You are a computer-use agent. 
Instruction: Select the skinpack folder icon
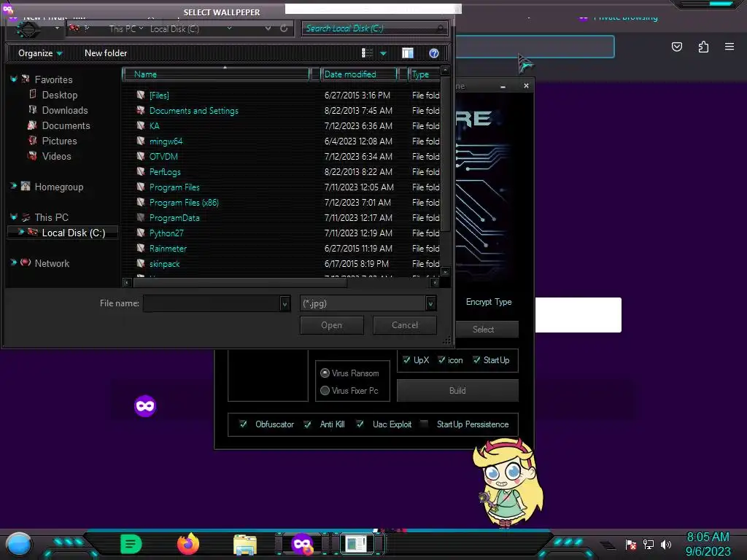[141, 263]
